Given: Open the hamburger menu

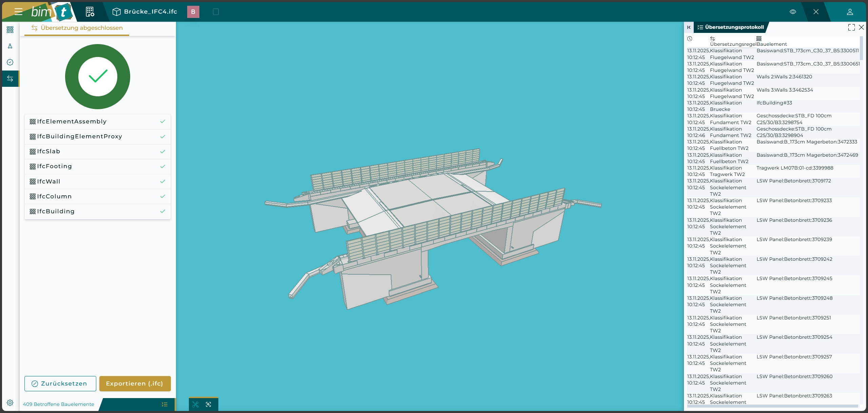Looking at the screenshot, I should point(18,12).
